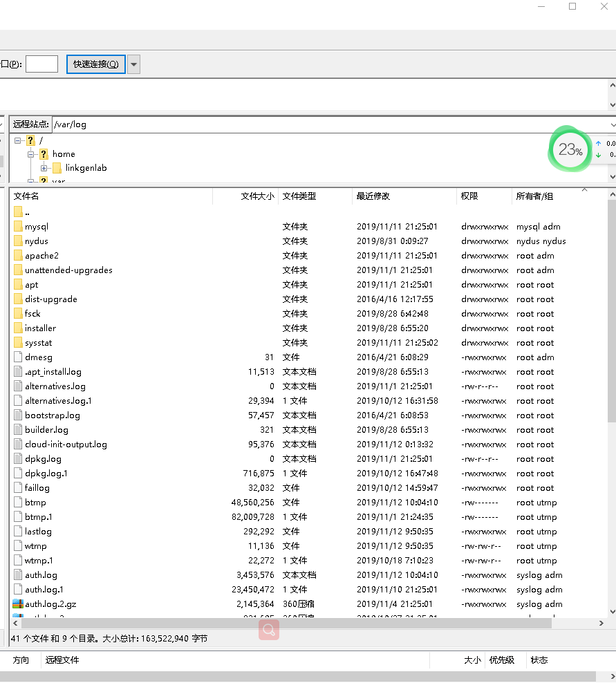The height and width of the screenshot is (683, 616).
Task: Open the remote site path dropdown
Action: click(612, 124)
